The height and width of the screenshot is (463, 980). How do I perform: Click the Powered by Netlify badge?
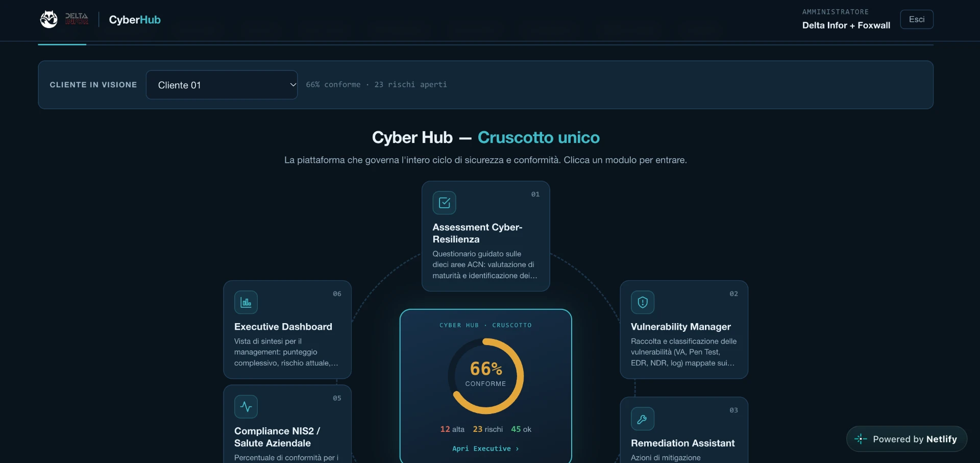pos(906,439)
